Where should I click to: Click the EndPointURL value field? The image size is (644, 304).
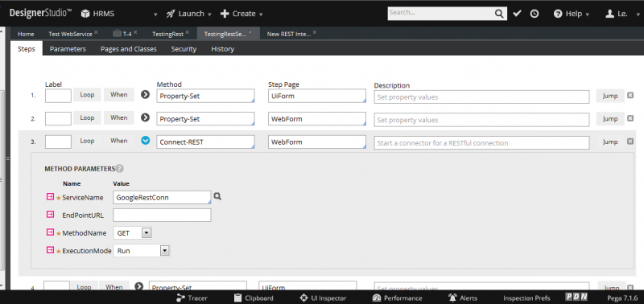coord(163,215)
